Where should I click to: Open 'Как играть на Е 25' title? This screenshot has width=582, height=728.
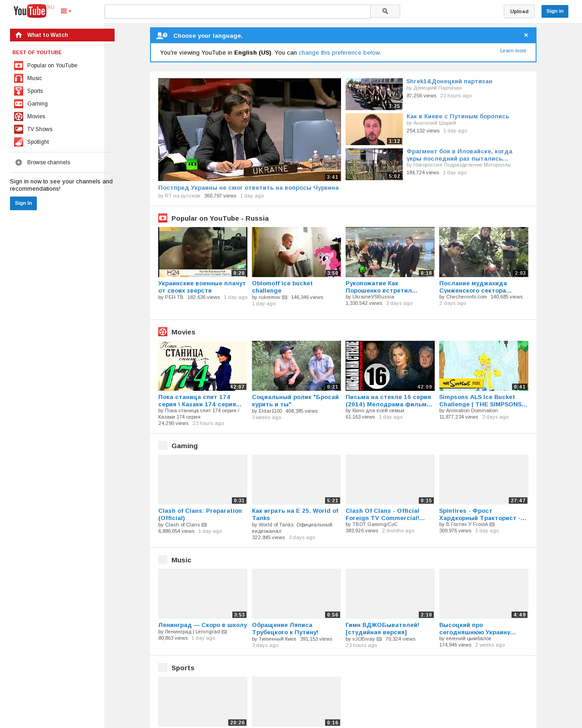(x=295, y=515)
